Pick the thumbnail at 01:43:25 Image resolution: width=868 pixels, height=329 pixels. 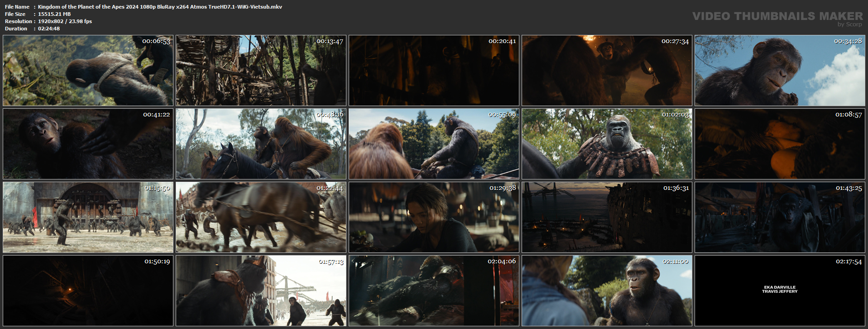click(780, 218)
